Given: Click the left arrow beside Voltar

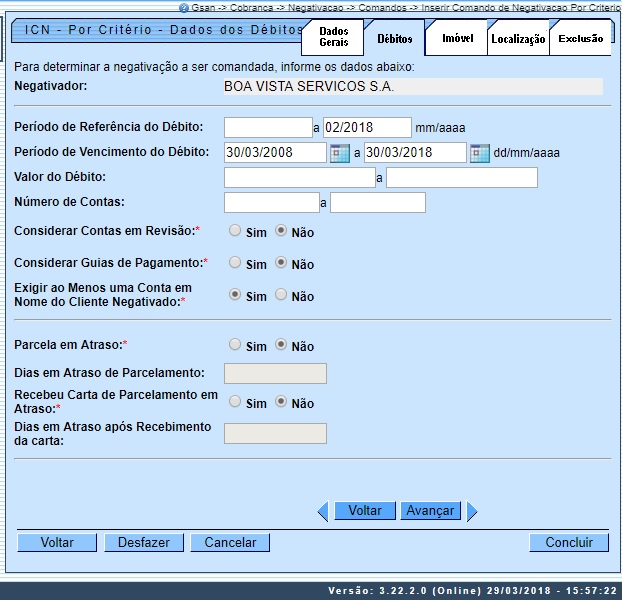Looking at the screenshot, I should (322, 511).
